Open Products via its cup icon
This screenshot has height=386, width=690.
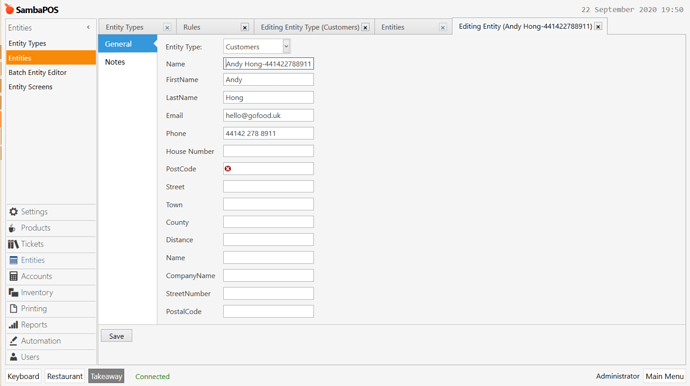coord(12,228)
